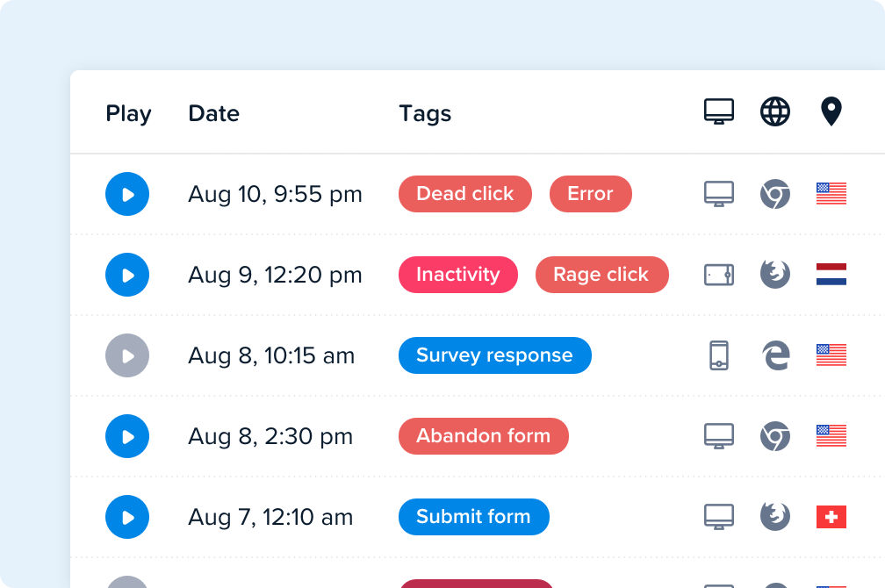Play the Aug 8, 2:30 pm recording
Image resolution: width=885 pixels, height=588 pixels.
coord(127,436)
